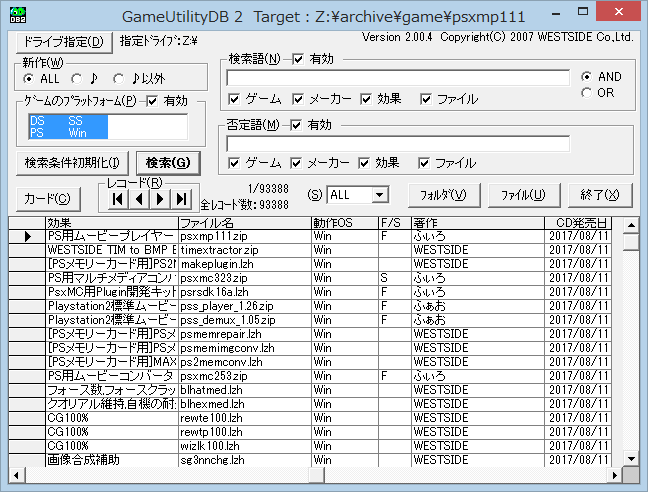Image resolution: width=648 pixels, height=492 pixels.
Task: Advance to the next record
Action: (158, 198)
